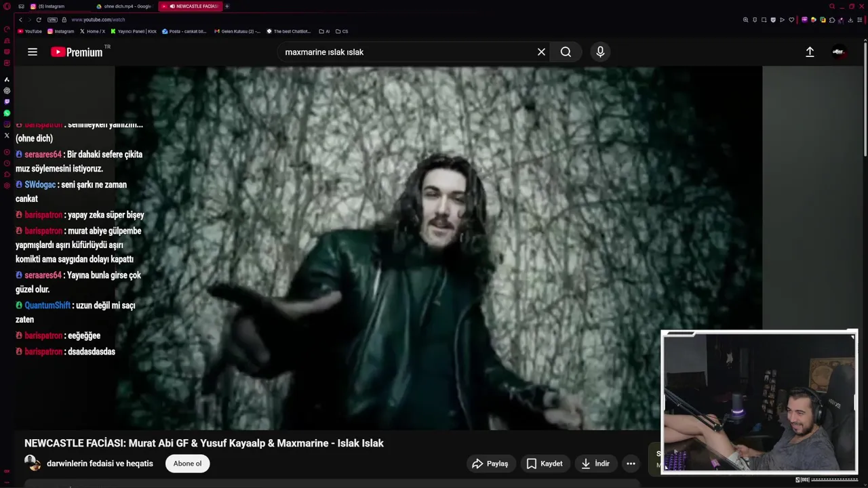Clear the search box with the X

click(541, 52)
